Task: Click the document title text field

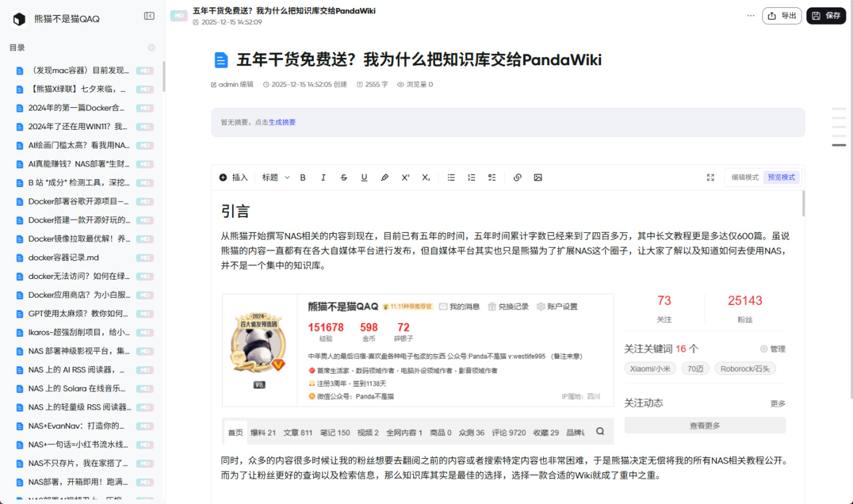Action: (x=419, y=61)
